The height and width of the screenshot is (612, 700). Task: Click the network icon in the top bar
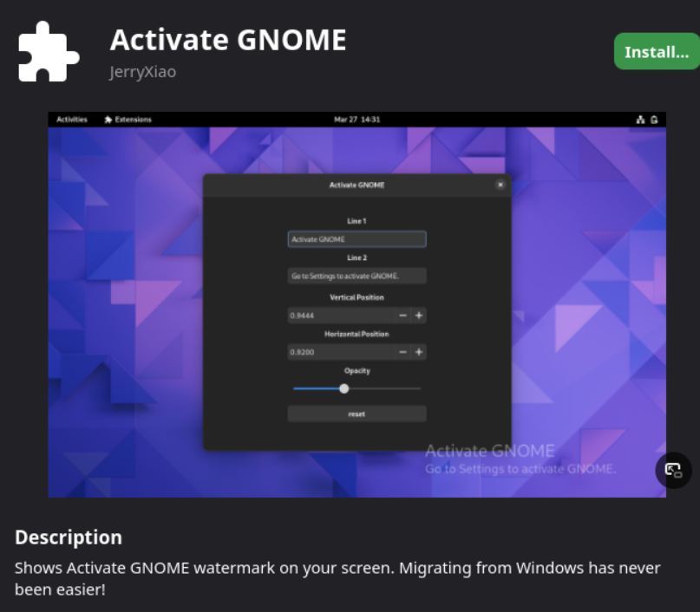(x=640, y=120)
